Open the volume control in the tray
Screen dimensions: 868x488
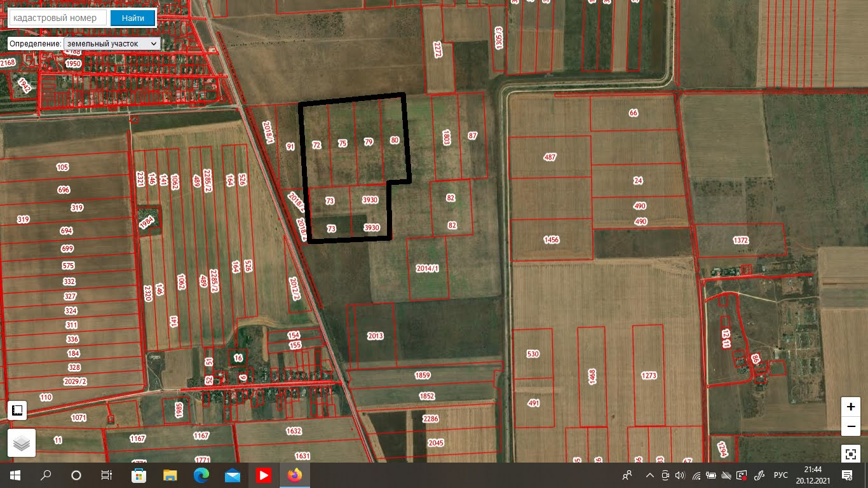coord(681,475)
